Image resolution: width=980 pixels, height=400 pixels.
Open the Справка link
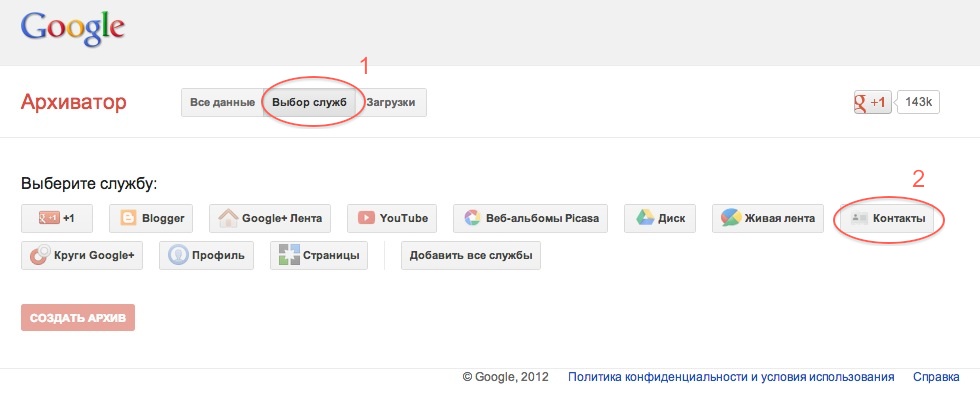pyautogui.click(x=936, y=377)
